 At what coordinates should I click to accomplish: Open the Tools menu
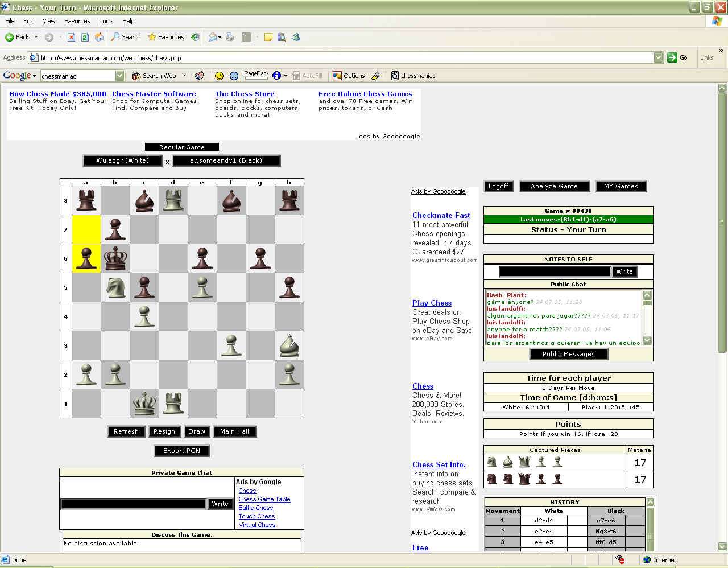coord(106,21)
